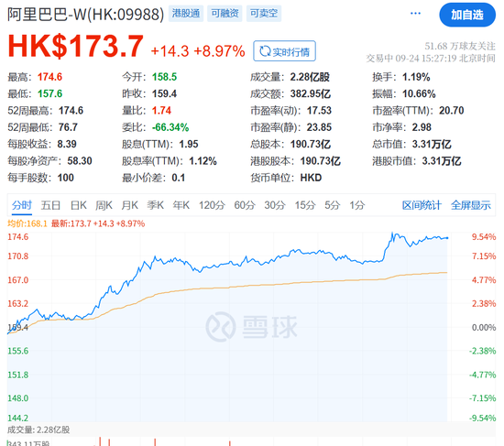Click the latest price dot on chart line
The height and width of the screenshot is (446, 504).
tap(447, 238)
